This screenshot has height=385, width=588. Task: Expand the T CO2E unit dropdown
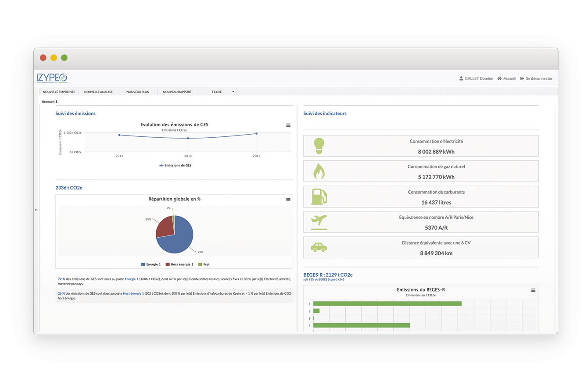click(223, 92)
